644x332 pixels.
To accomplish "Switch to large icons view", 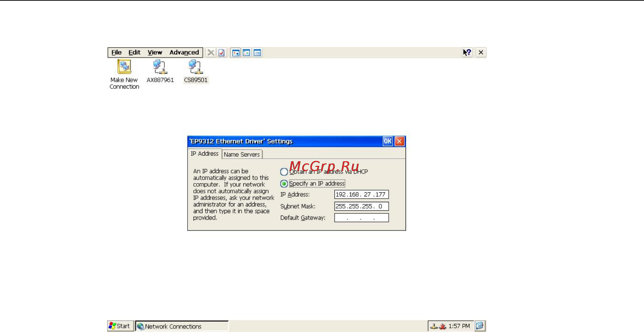I will click(236, 53).
